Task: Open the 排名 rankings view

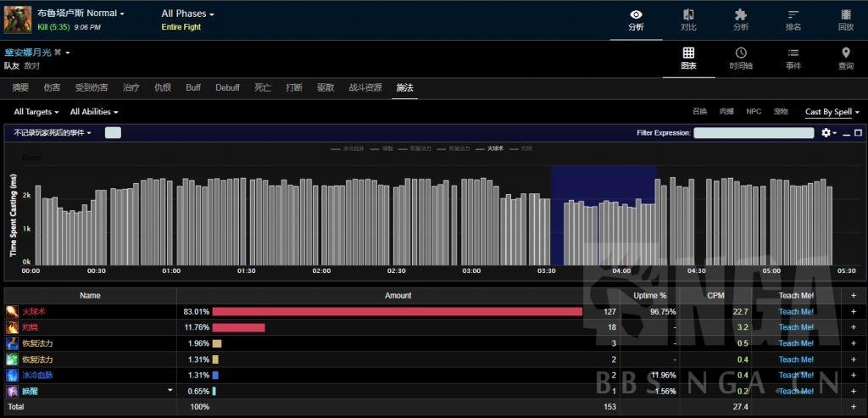Action: click(x=793, y=20)
